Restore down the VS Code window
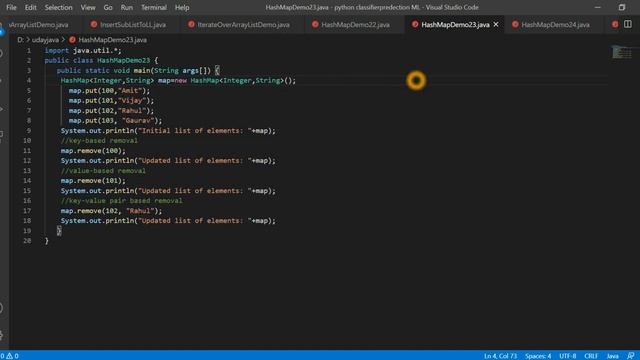This screenshot has height=360, width=640. point(622,7)
